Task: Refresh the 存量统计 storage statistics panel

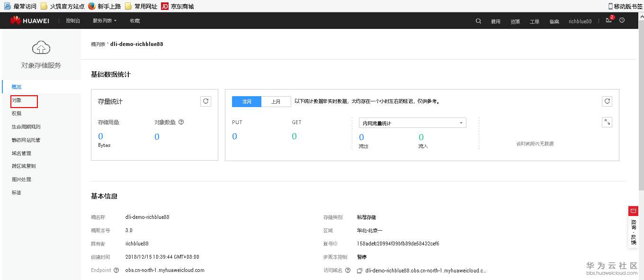Action: point(206,101)
